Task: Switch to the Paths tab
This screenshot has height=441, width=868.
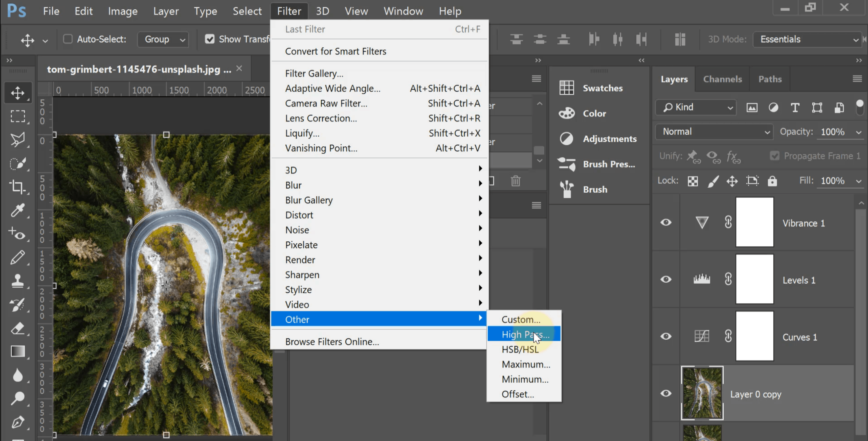Action: tap(770, 79)
